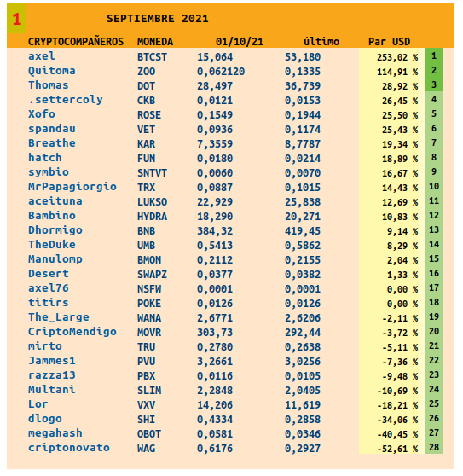The height and width of the screenshot is (476, 463).
Task: Click the -52,61 % loss value
Action: coord(397,449)
